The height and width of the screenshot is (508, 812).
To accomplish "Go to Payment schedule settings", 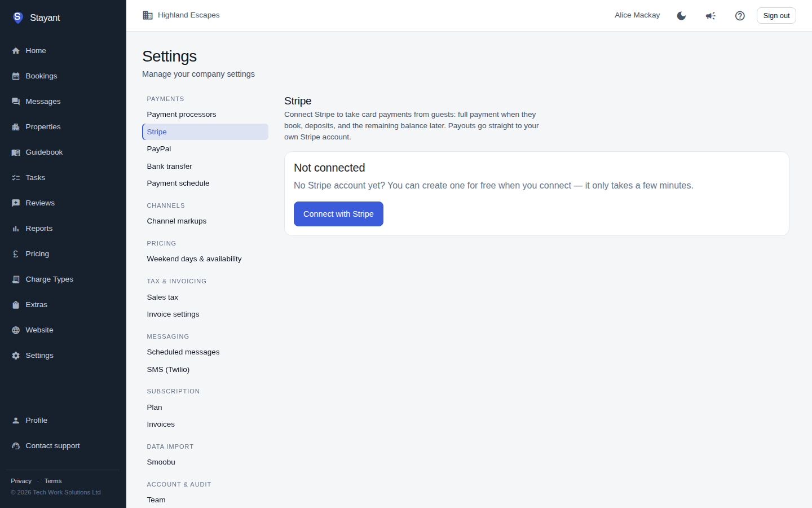I will pyautogui.click(x=205, y=183).
